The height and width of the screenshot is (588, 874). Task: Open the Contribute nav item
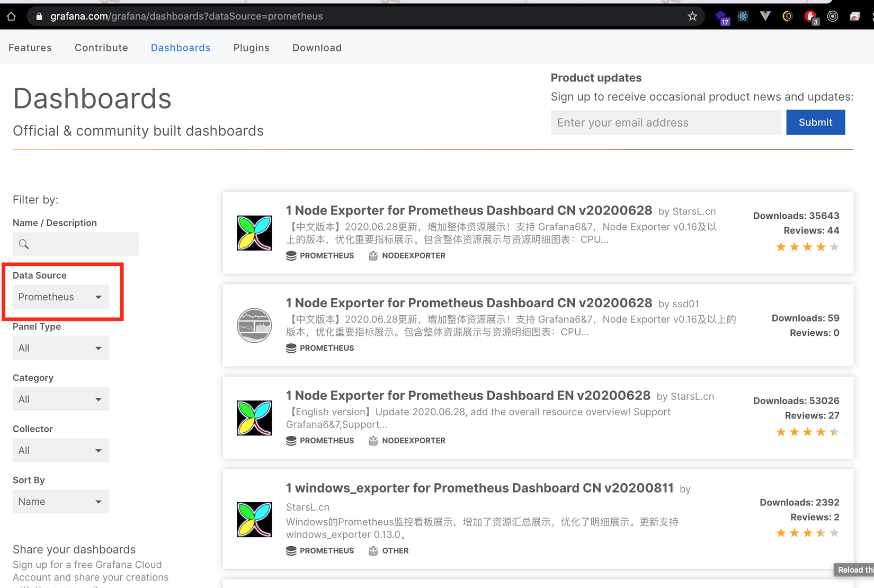click(101, 48)
